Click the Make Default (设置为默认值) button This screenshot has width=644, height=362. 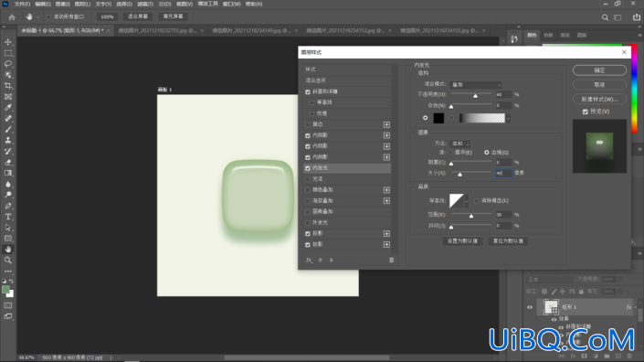[x=462, y=241]
